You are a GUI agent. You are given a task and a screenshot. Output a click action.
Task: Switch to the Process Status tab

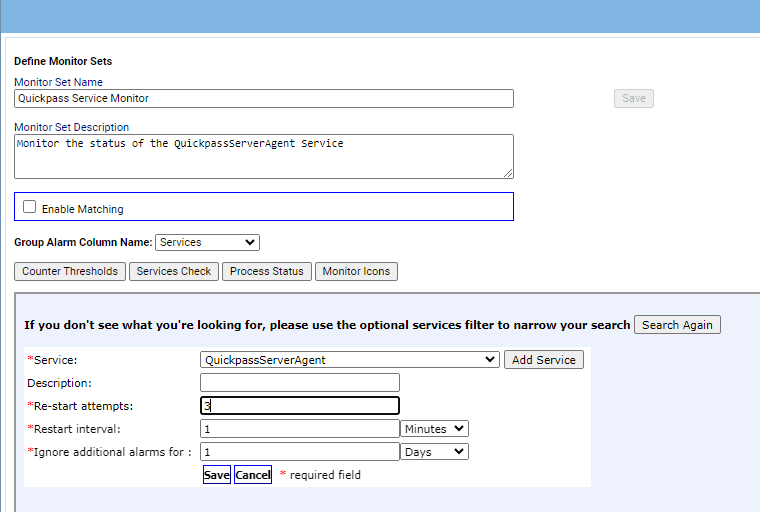[267, 272]
